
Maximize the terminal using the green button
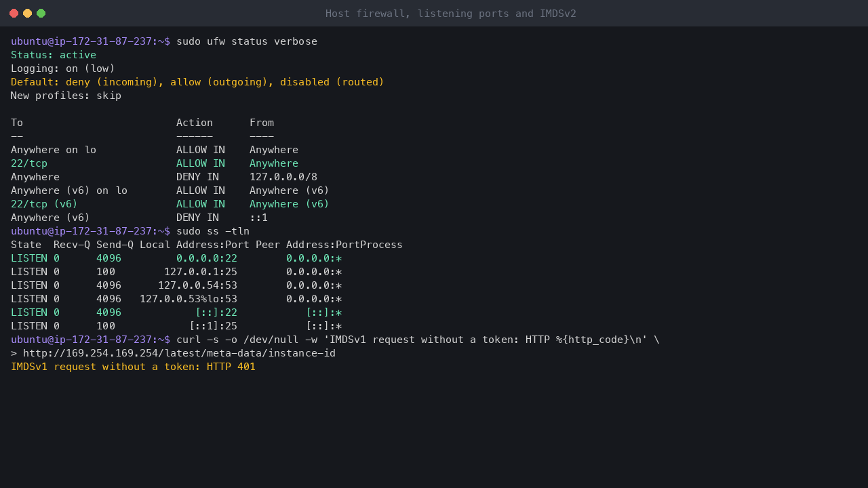(41, 14)
